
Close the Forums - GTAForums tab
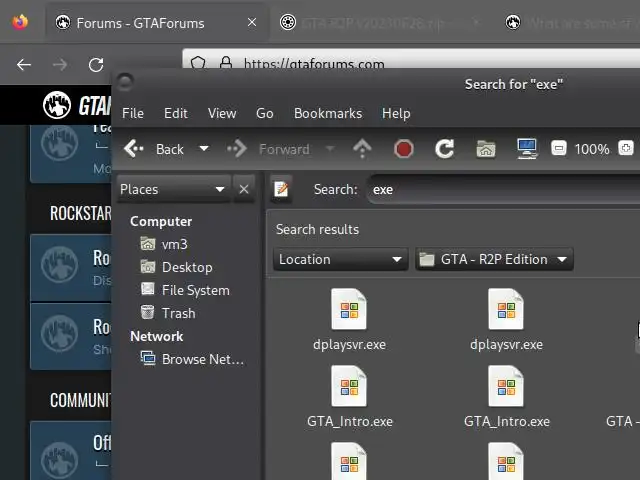click(x=252, y=22)
